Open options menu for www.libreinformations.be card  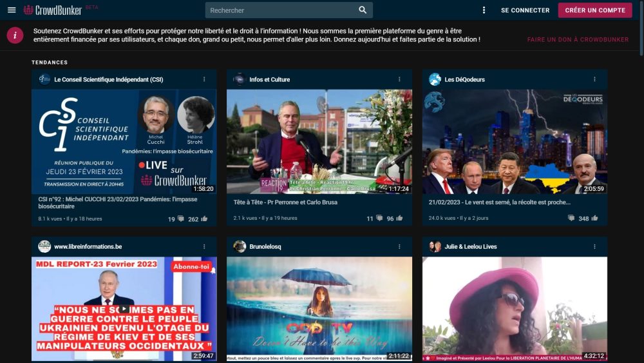(x=204, y=246)
